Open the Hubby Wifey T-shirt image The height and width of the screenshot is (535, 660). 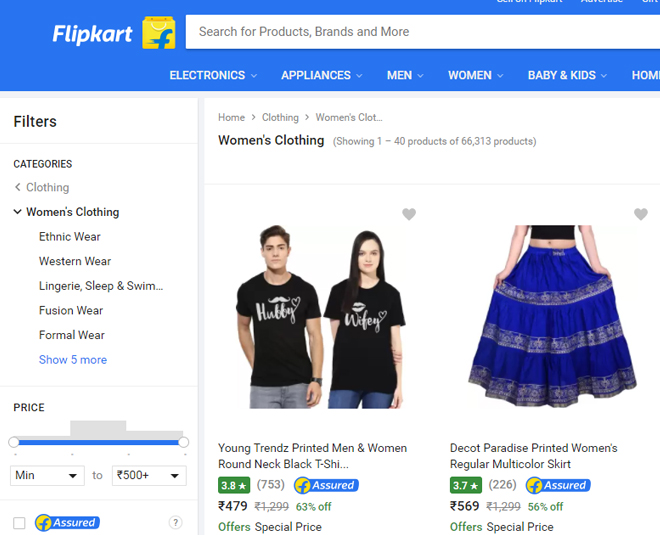(x=320, y=317)
